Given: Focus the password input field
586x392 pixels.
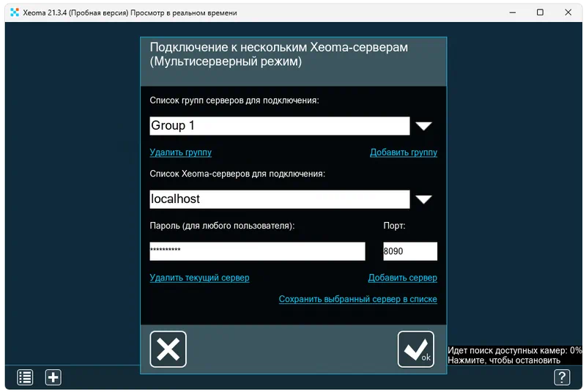Looking at the screenshot, I should tap(258, 251).
